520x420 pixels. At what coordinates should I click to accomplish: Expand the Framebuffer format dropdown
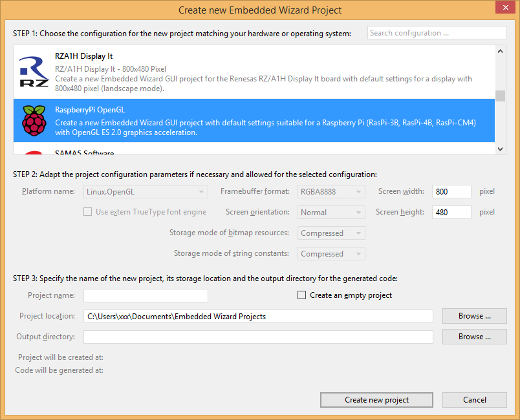coord(332,192)
